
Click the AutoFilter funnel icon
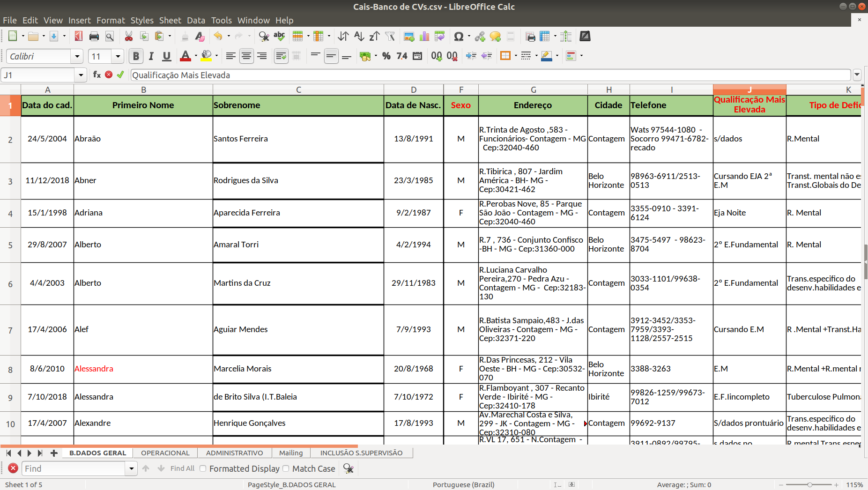390,37
